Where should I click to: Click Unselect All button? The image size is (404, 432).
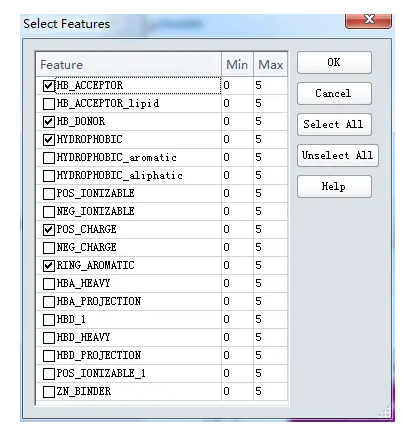point(338,155)
